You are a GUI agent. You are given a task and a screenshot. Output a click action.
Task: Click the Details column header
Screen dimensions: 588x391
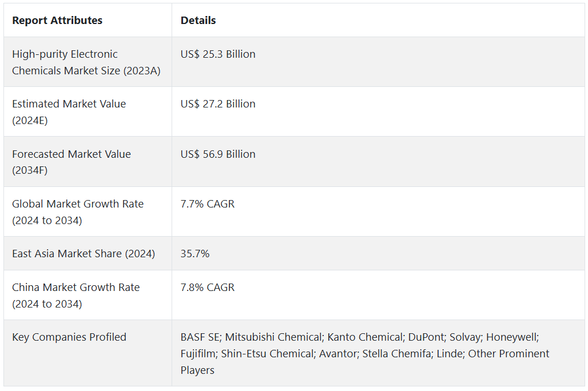(x=198, y=21)
